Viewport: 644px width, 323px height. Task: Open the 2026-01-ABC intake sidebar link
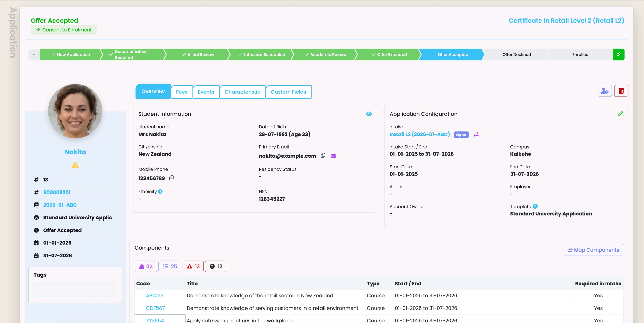click(x=60, y=205)
